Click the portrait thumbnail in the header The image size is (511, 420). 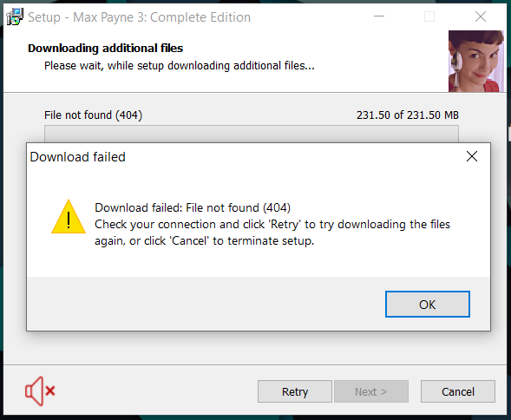tap(475, 61)
